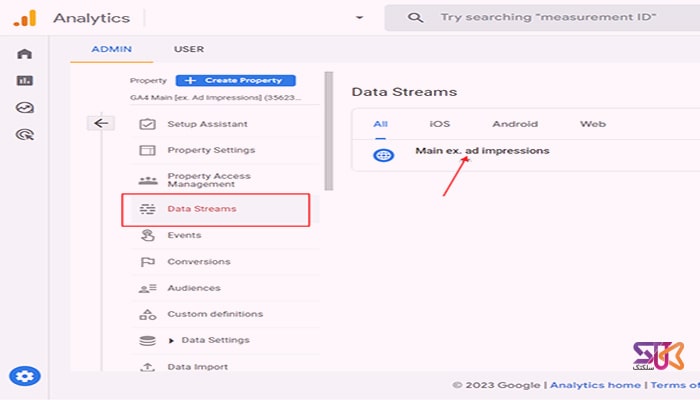Click Property Access Management people icon
This screenshot has height=400, width=700.
[148, 180]
